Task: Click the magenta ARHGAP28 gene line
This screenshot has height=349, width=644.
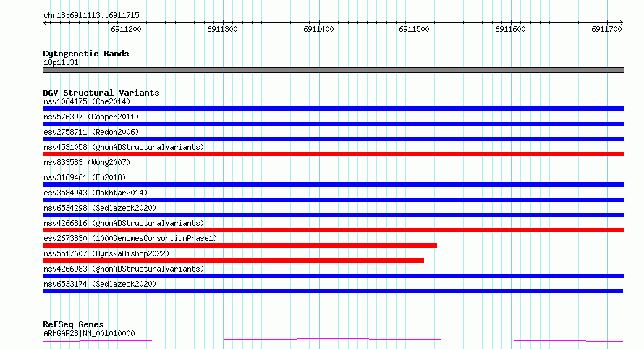Action: click(333, 340)
